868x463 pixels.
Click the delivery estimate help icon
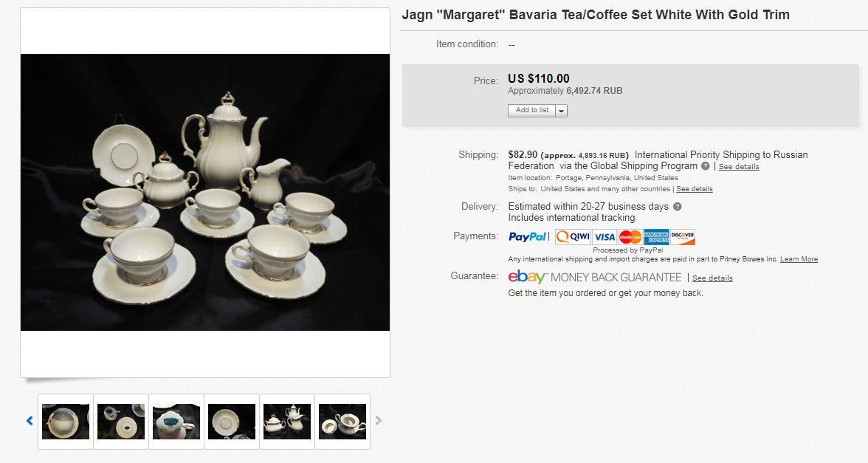[677, 207]
